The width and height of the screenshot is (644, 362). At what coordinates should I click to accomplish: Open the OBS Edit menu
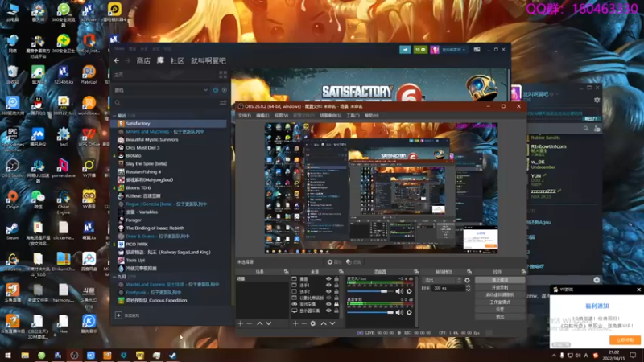point(262,116)
